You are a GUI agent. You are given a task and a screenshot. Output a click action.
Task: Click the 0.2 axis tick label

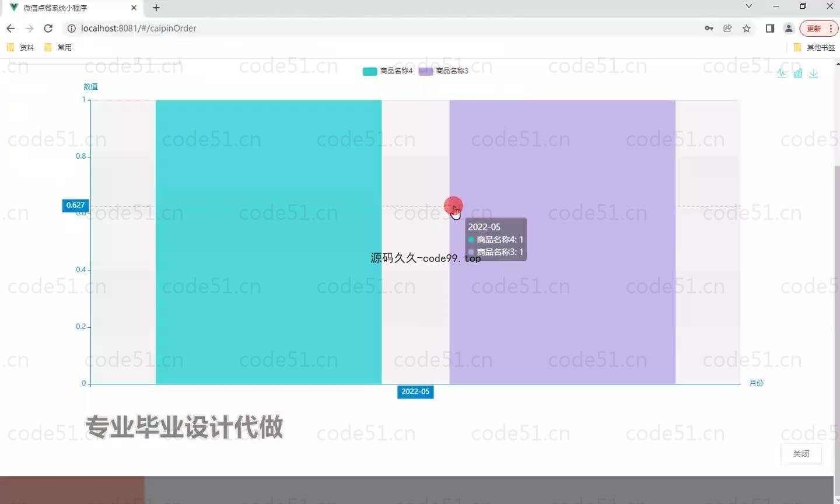80,326
